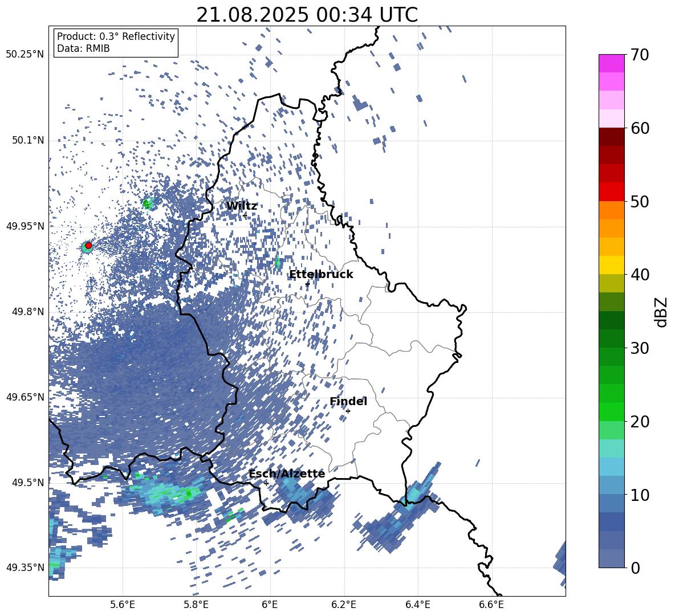Click the 6°E longitude label
This screenshot has height=616, width=675.
coord(270,605)
